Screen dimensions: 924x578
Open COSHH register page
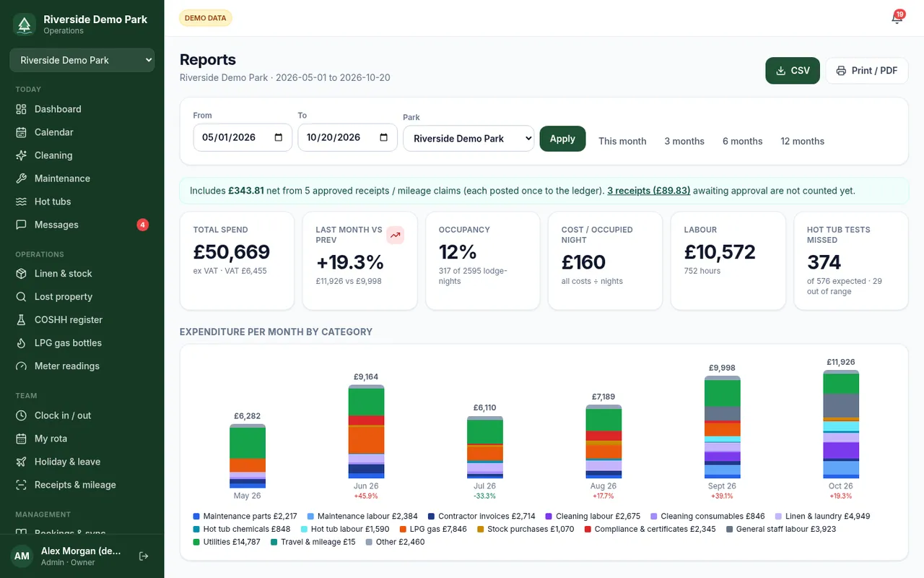(x=82, y=320)
